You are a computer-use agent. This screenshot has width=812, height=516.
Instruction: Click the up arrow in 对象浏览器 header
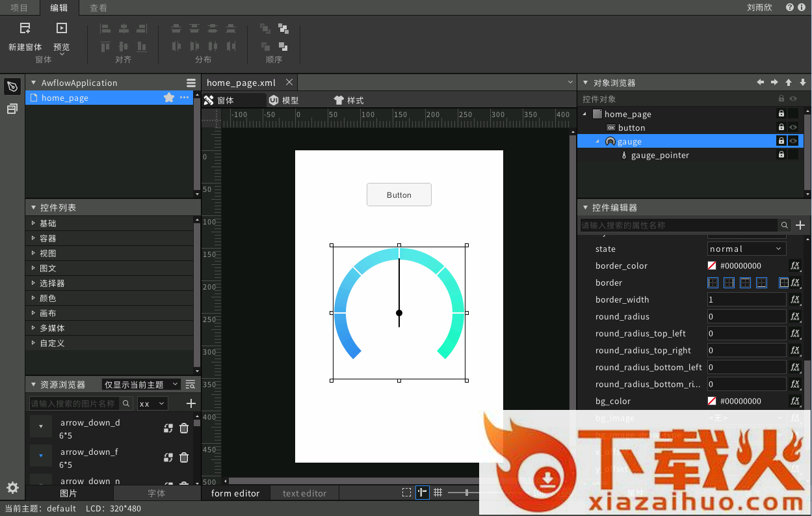789,83
